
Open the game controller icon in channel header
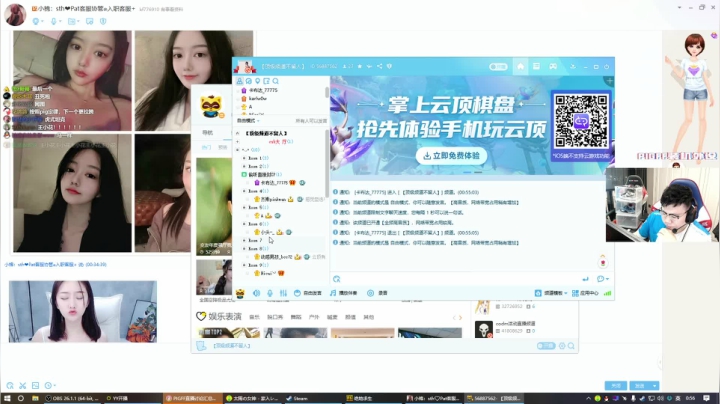point(553,66)
